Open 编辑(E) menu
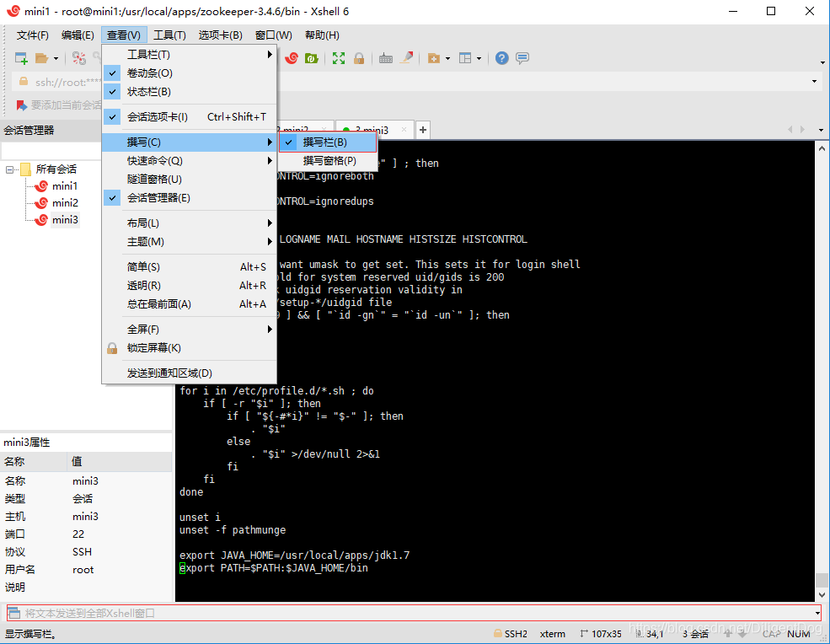This screenshot has width=830, height=644. 78,35
